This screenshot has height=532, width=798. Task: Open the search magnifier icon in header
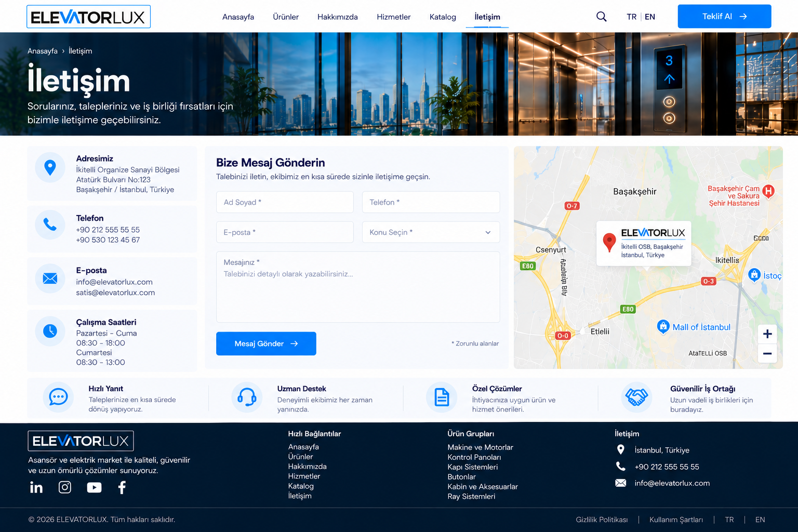[601, 17]
